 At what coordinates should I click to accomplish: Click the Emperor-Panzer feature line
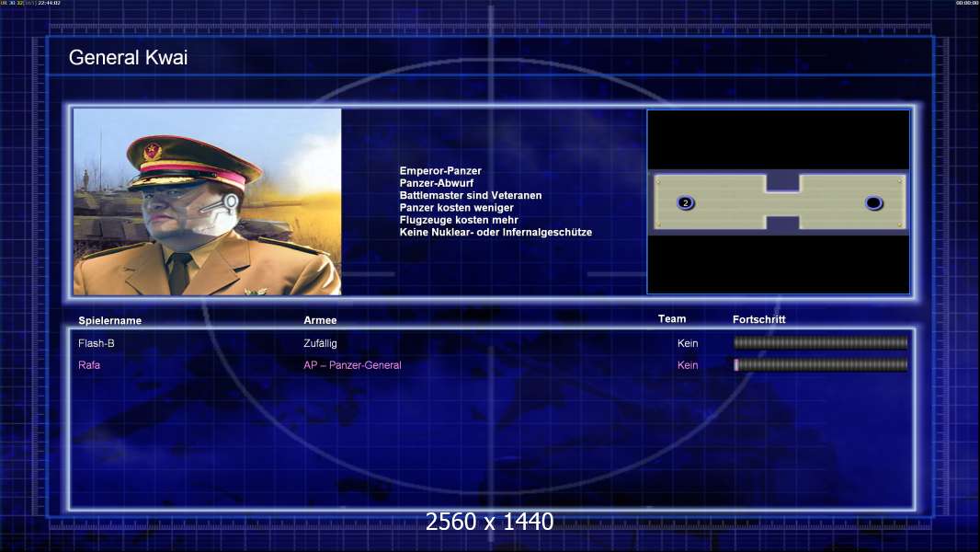pyautogui.click(x=440, y=171)
